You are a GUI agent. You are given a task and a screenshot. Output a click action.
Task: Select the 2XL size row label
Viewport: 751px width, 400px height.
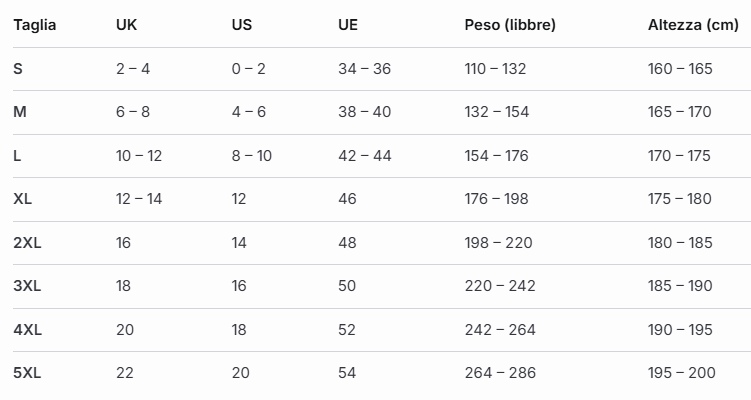point(27,243)
